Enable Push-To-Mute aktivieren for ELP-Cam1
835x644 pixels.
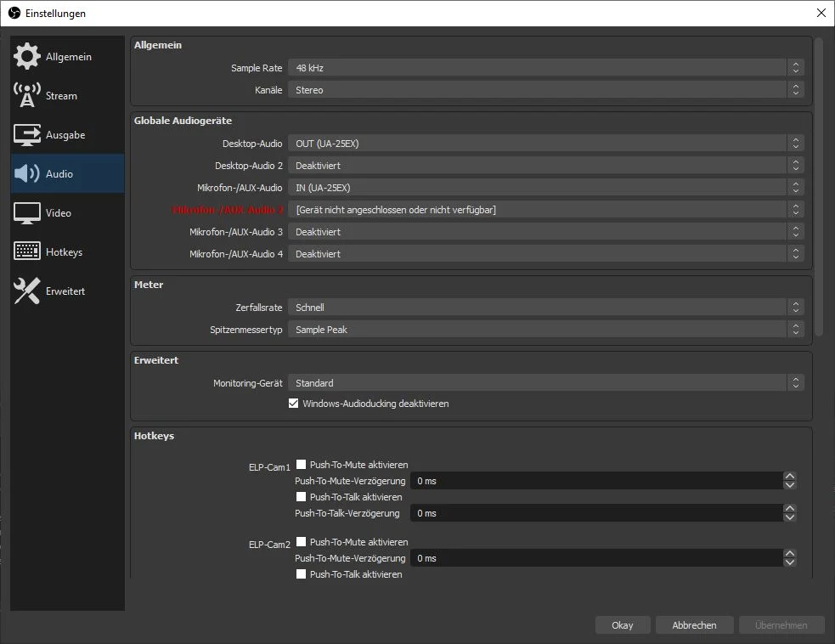click(301, 464)
